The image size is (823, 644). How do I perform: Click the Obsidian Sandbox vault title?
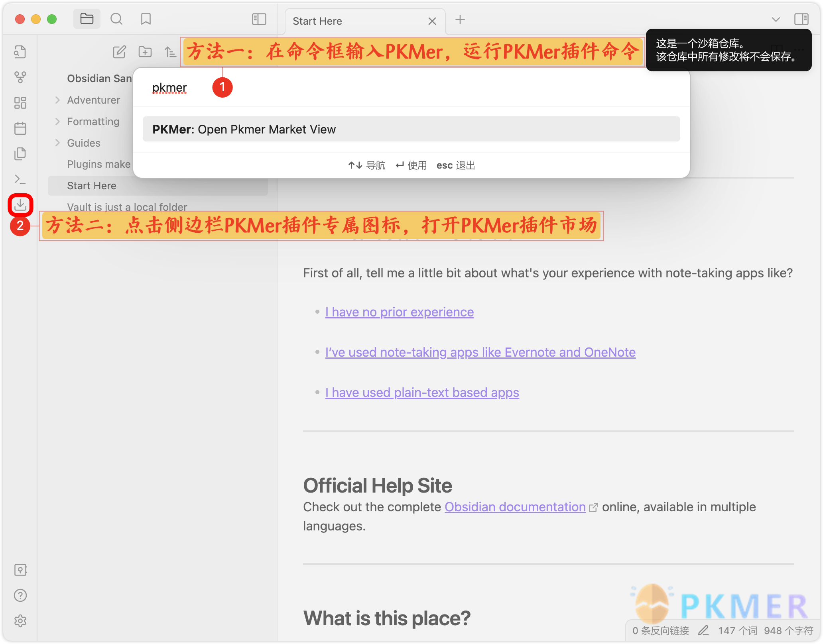point(99,79)
